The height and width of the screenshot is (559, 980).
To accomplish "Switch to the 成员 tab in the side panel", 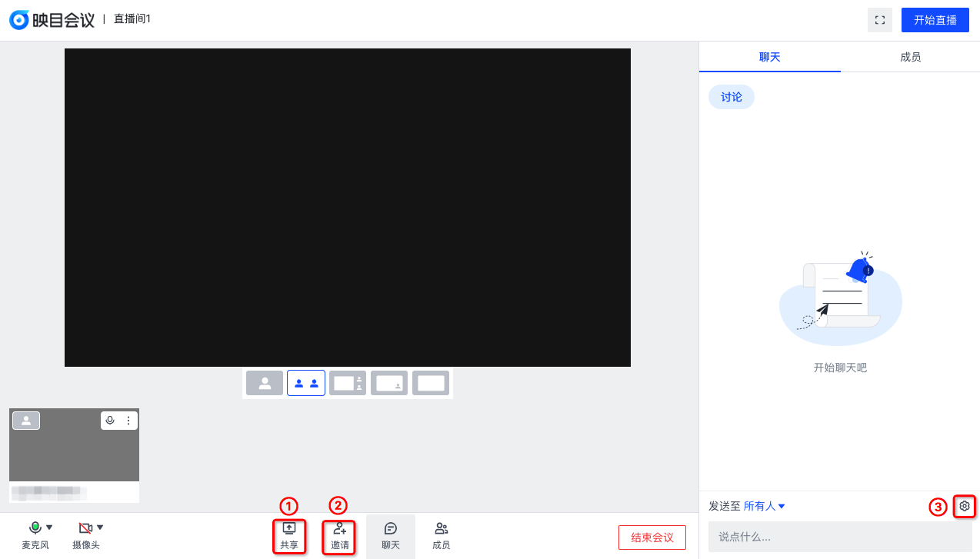I will (x=910, y=57).
